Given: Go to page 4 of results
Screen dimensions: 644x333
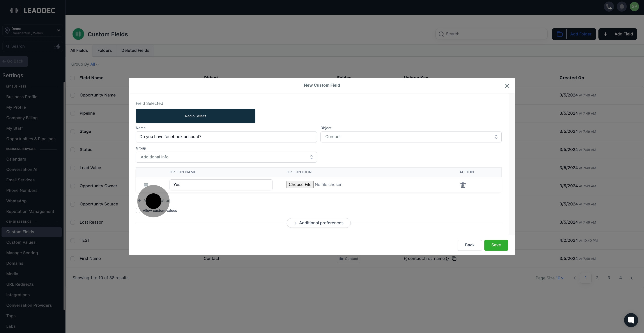Looking at the screenshot, I should tap(620, 278).
